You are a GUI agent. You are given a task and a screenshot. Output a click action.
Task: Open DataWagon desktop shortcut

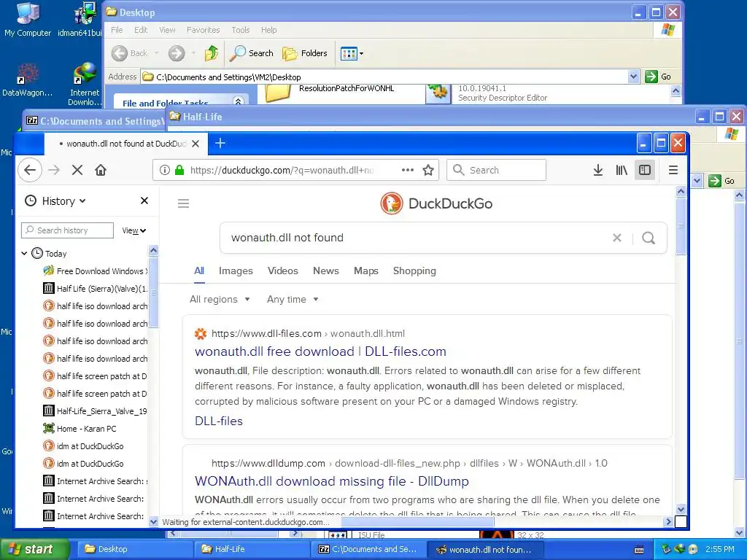pos(27,80)
